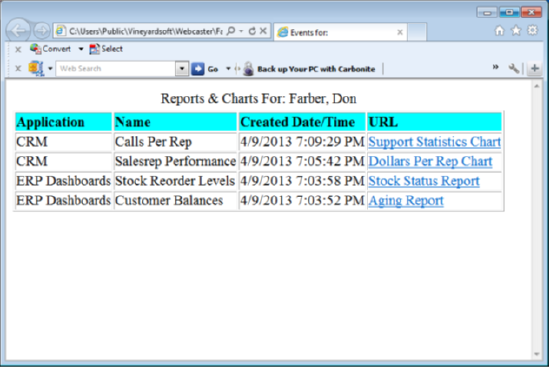
Task: Click the plus add button on toolbar
Action: [x=535, y=68]
